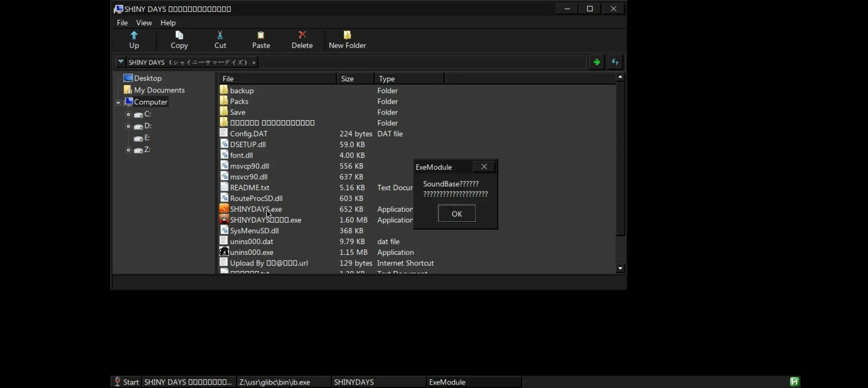Select the SHINYDAYS.exe application icon
This screenshot has height=388, width=868.
pyautogui.click(x=224, y=209)
